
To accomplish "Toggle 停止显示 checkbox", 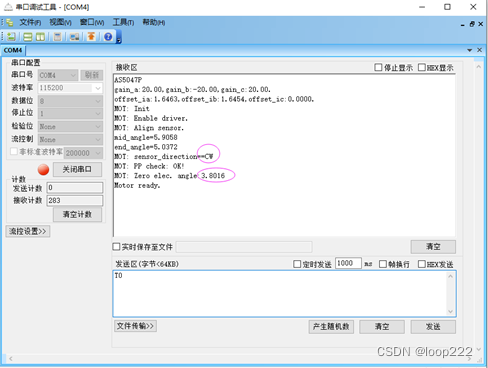I will pyautogui.click(x=378, y=68).
